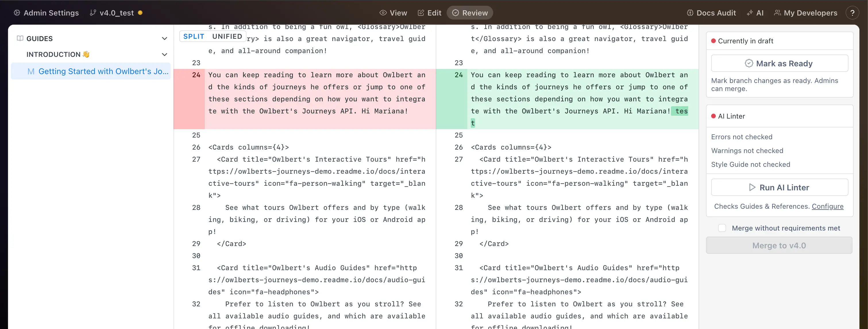Switch the diff to SPLIT view
The height and width of the screenshot is (329, 868).
(194, 36)
